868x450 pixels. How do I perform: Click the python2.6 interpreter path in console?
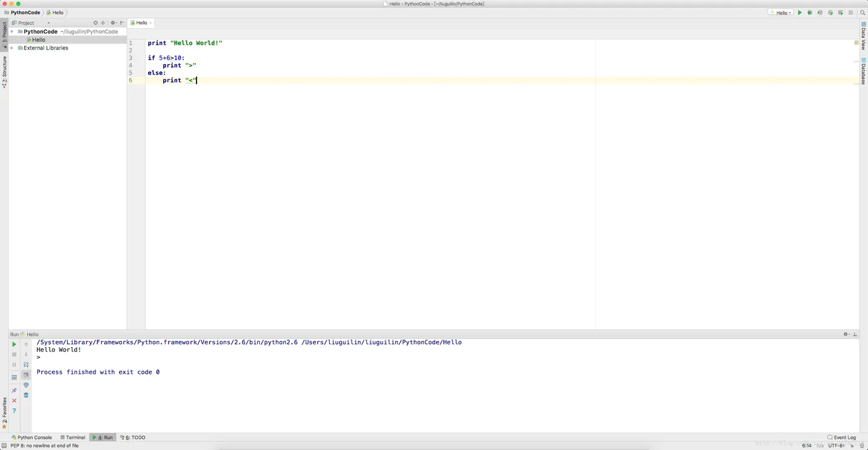(x=167, y=342)
